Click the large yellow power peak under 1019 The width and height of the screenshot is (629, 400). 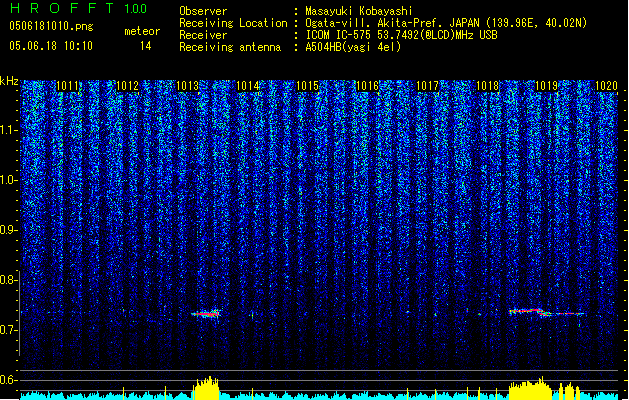530,388
